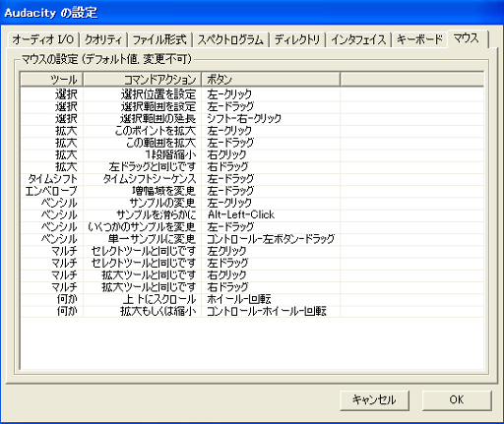504x424 pixels.
Task: Click the コマンドアクション column header
Action: (x=142, y=80)
